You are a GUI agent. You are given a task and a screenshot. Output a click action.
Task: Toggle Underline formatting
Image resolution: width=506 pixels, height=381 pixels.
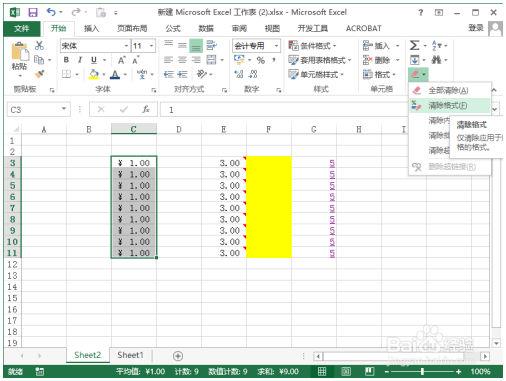point(94,60)
